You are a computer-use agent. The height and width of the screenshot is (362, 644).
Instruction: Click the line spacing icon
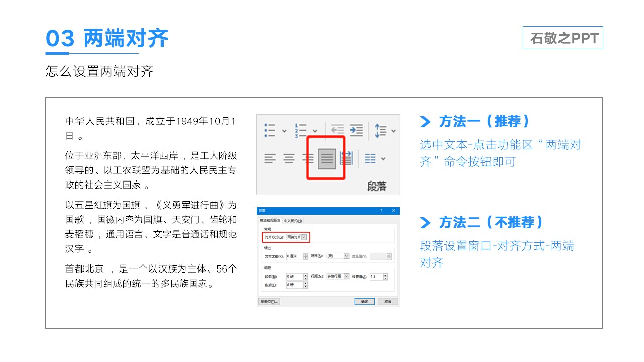point(381,130)
